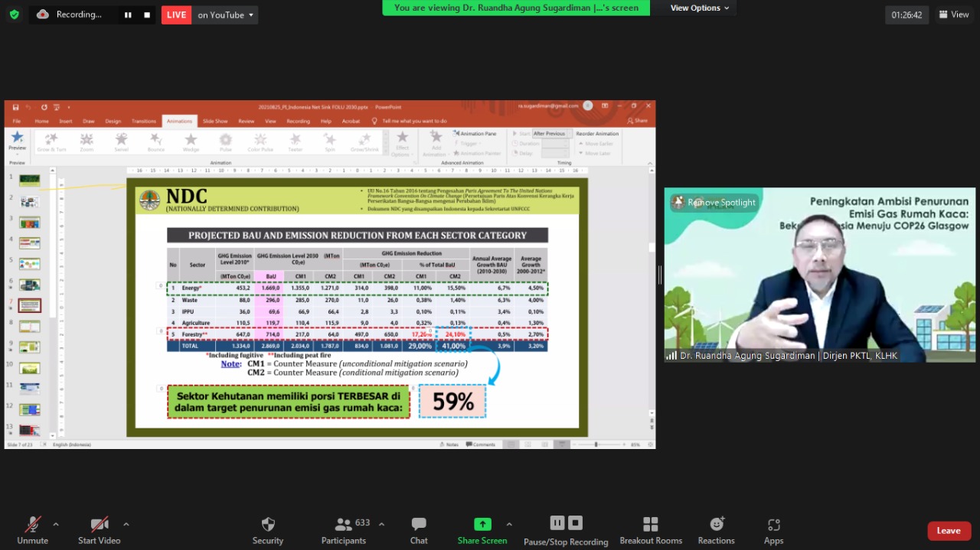The height and width of the screenshot is (550, 980).
Task: Click Remove Spotlight on speaker video
Action: point(714,203)
